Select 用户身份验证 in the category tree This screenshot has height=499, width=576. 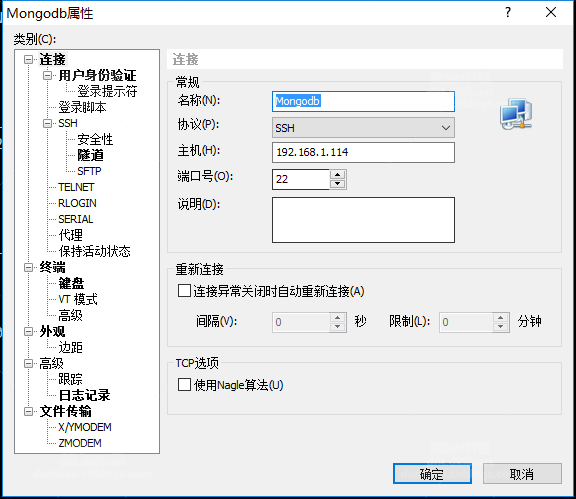[97, 76]
